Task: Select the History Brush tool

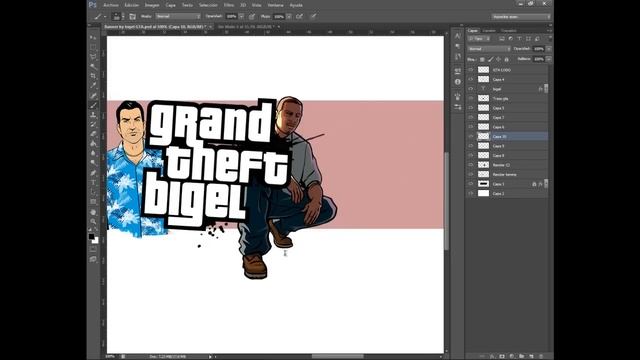Action: click(93, 124)
